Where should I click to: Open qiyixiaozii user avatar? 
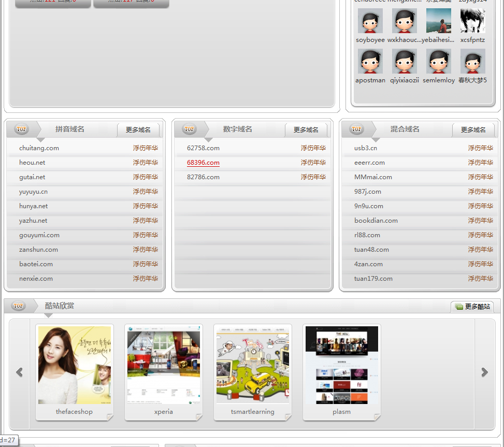pos(405,61)
